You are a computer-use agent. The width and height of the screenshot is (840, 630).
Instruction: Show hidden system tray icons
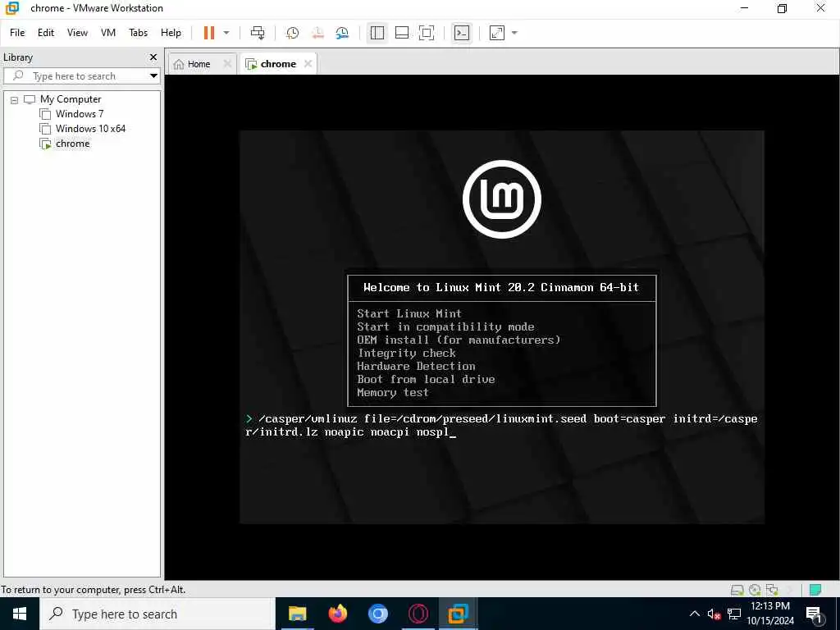(694, 614)
